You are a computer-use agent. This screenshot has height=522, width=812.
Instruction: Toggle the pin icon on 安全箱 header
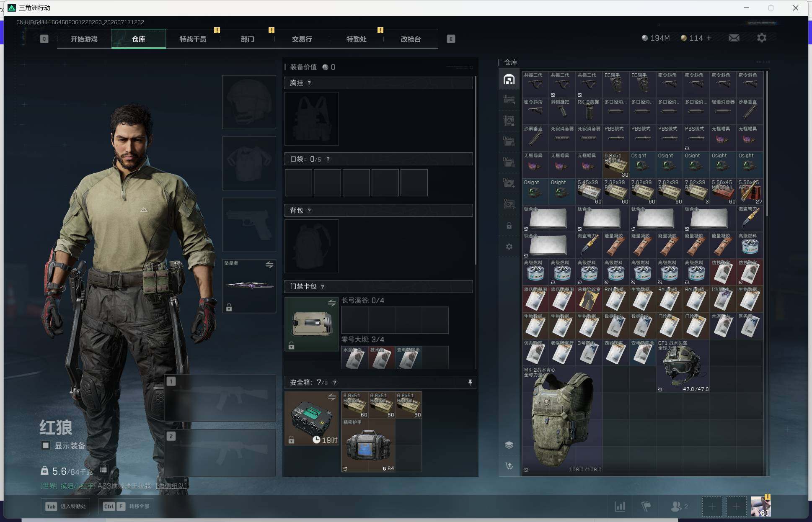point(470,382)
